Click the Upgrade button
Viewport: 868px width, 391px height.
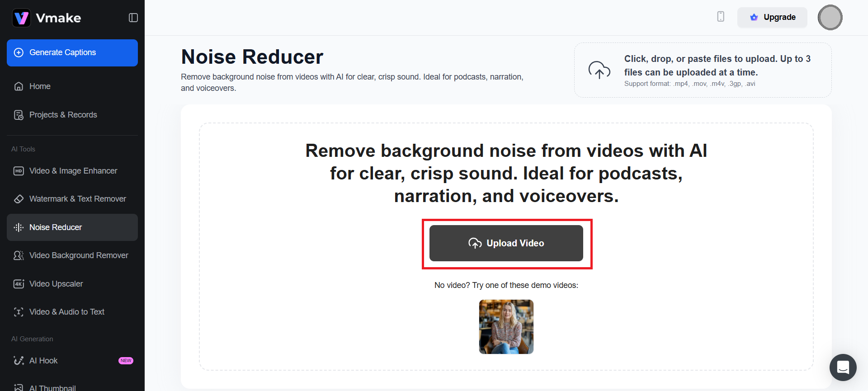[x=772, y=17]
